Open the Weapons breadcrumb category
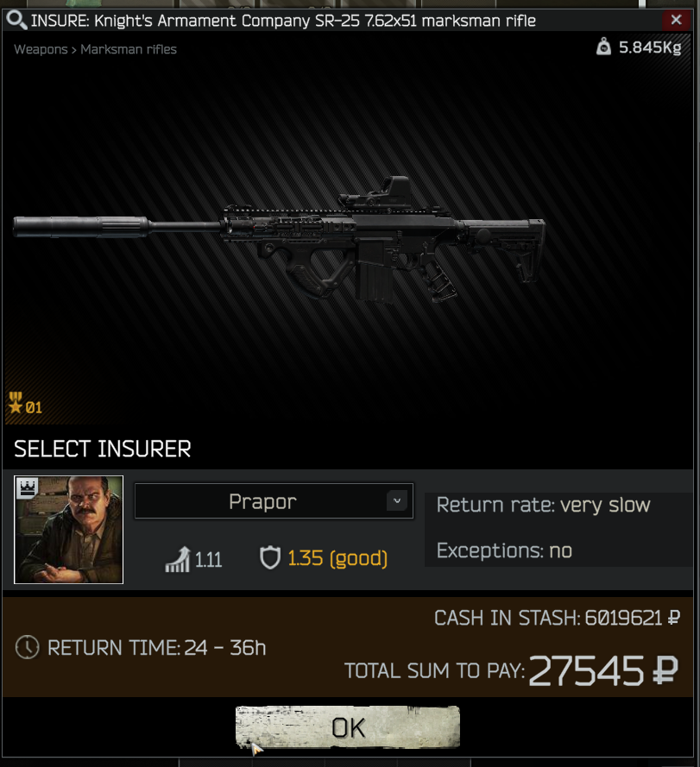 tap(41, 49)
